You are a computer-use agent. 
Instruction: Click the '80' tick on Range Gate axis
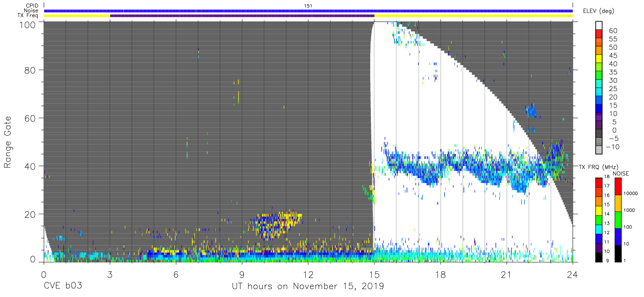30,70
